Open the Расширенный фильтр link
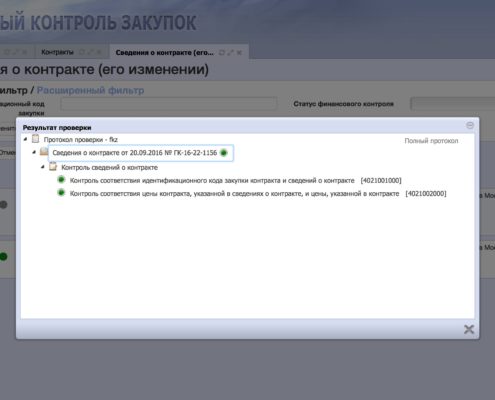This screenshot has height=400, width=495. 90,90
